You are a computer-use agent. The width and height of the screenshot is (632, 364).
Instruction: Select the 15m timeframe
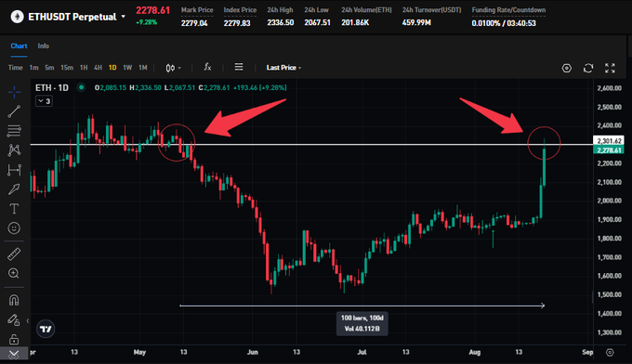67,68
